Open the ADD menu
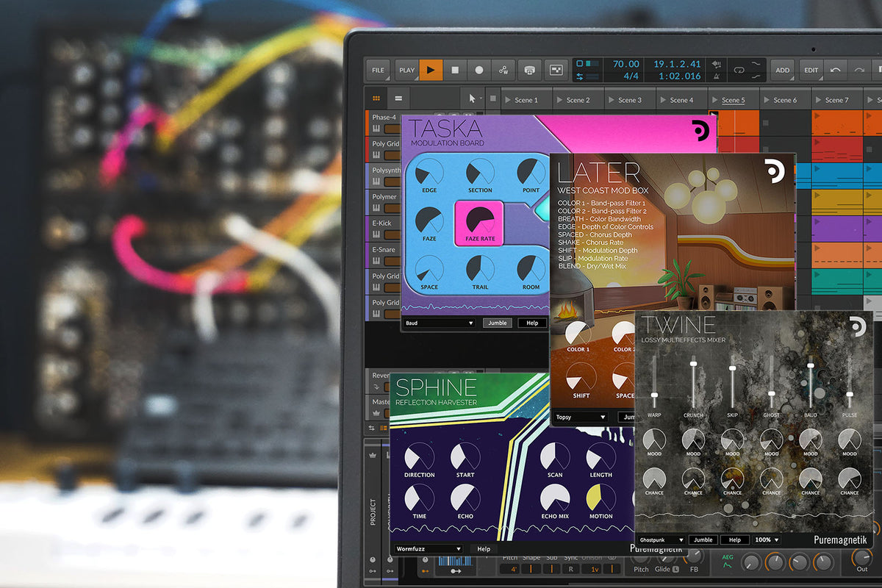 (x=783, y=70)
